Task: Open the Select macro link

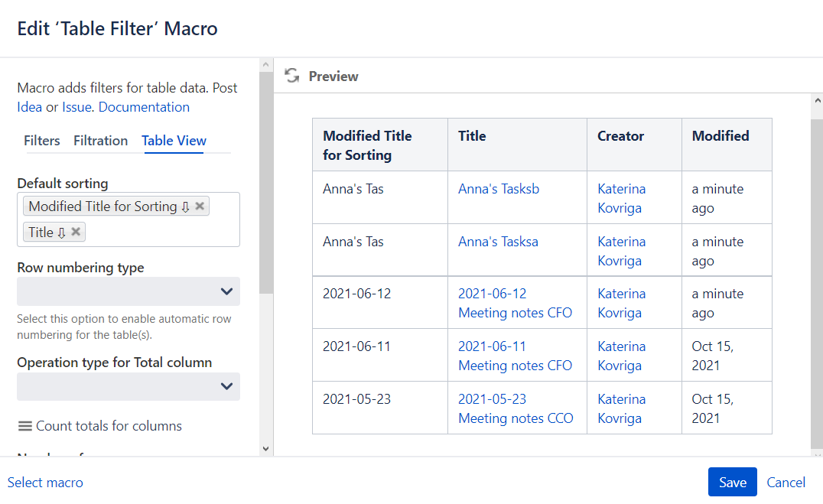Action: 45,483
